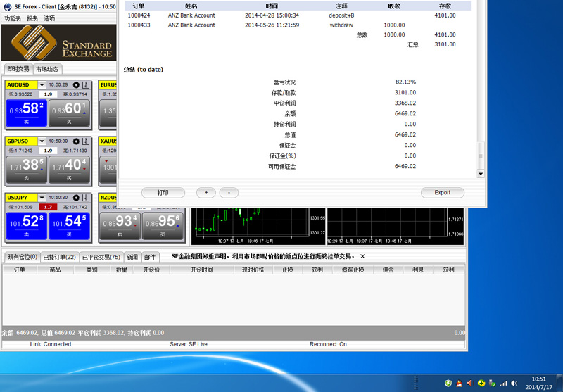This screenshot has height=392, width=563.
Task: Sell AUDUSD at 0.93582
Action: 27,113
